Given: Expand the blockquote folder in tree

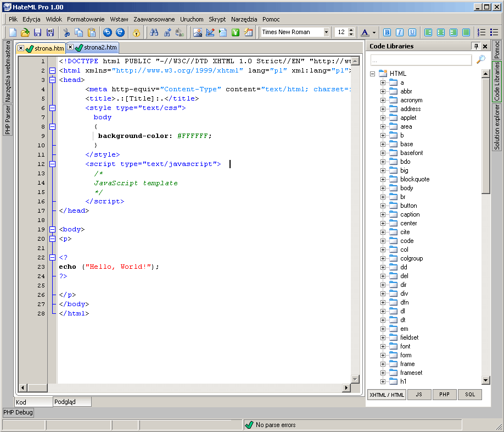Looking at the screenshot, I should coord(383,179).
